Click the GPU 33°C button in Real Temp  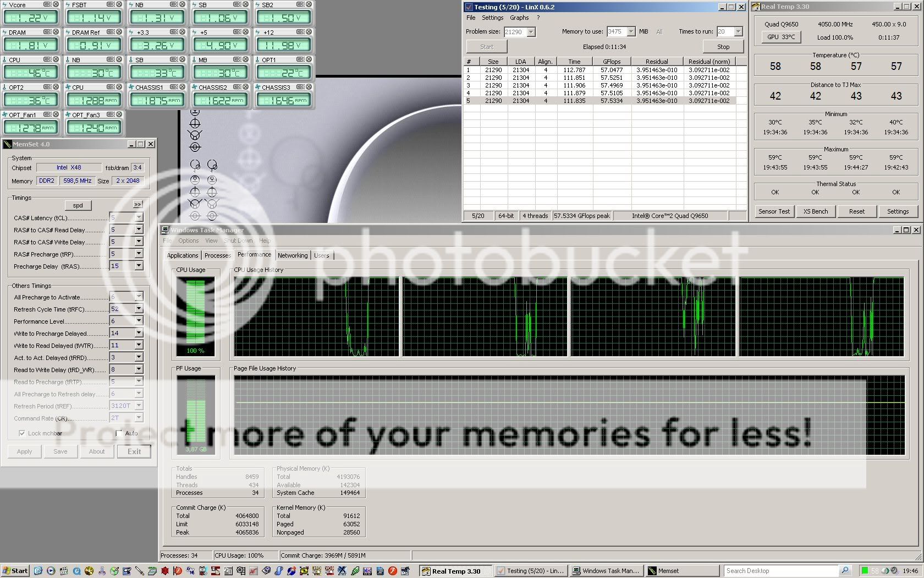pos(781,37)
